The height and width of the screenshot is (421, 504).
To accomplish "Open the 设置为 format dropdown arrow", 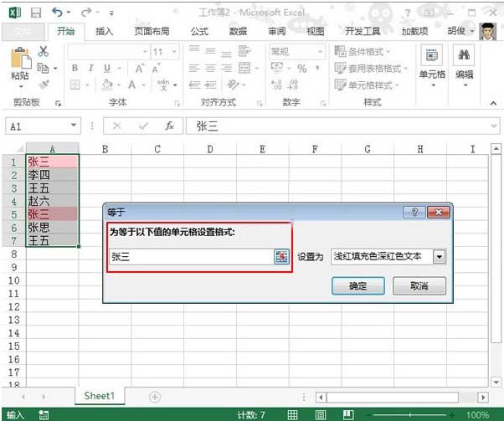I will (439, 257).
